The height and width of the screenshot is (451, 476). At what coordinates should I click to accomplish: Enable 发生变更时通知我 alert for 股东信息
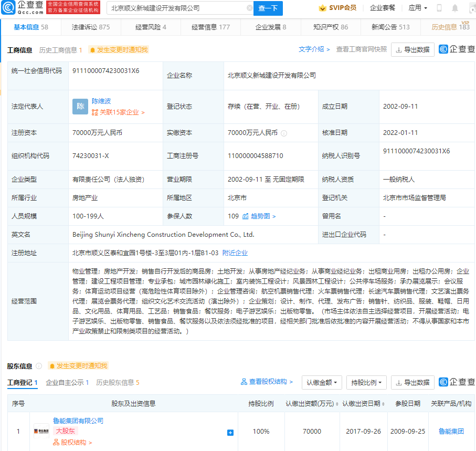coord(78,365)
